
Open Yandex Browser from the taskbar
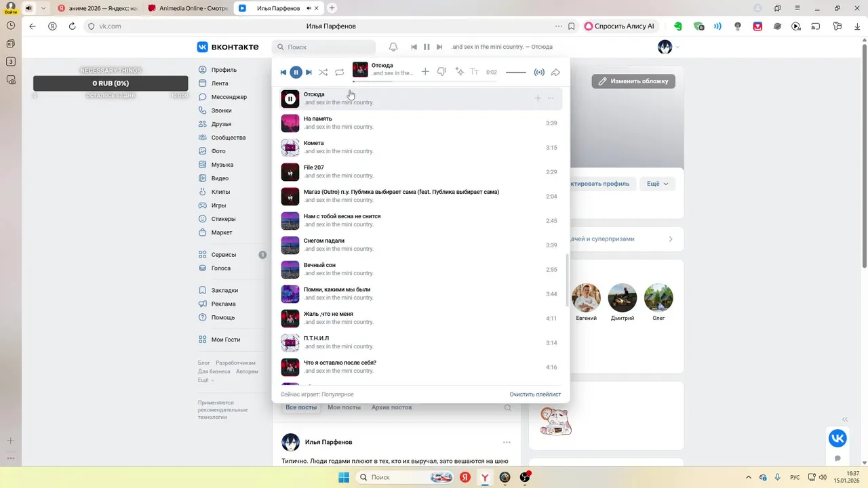pyautogui.click(x=485, y=477)
